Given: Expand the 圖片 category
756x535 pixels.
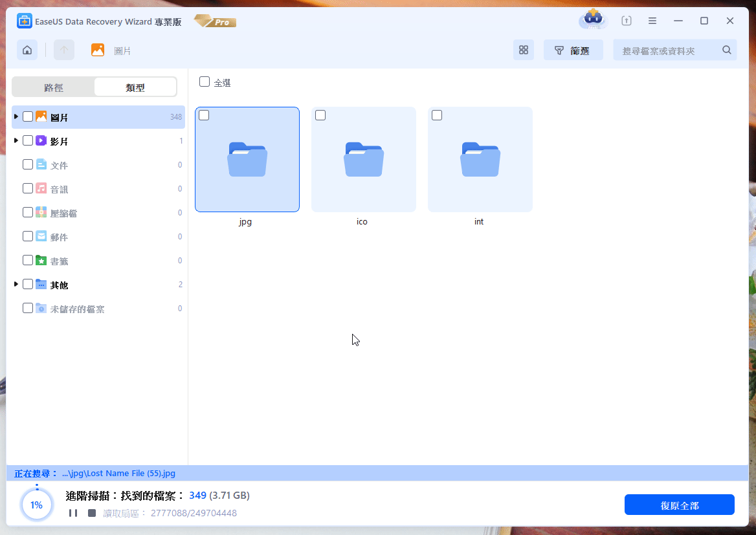Looking at the screenshot, I should pyautogui.click(x=16, y=116).
